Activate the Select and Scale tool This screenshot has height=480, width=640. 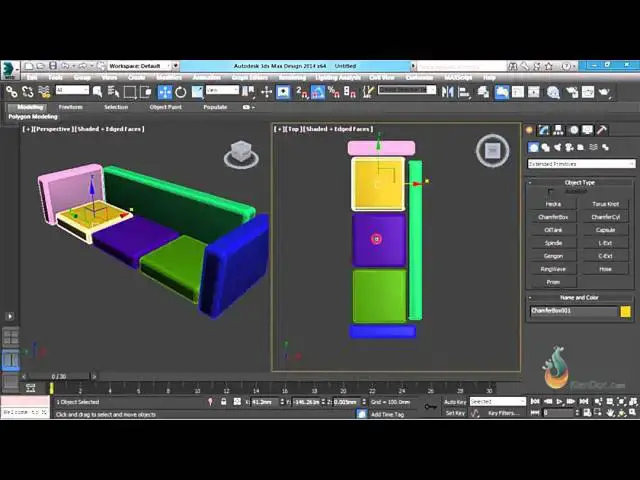point(197,92)
